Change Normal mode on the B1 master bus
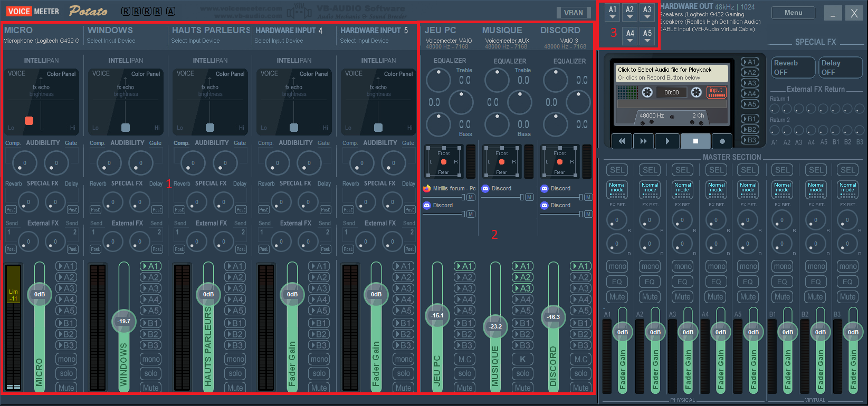 pyautogui.click(x=783, y=190)
